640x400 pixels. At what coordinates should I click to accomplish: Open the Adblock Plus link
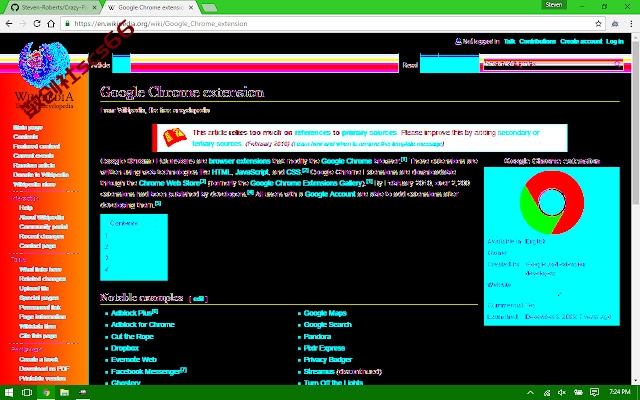point(131,313)
